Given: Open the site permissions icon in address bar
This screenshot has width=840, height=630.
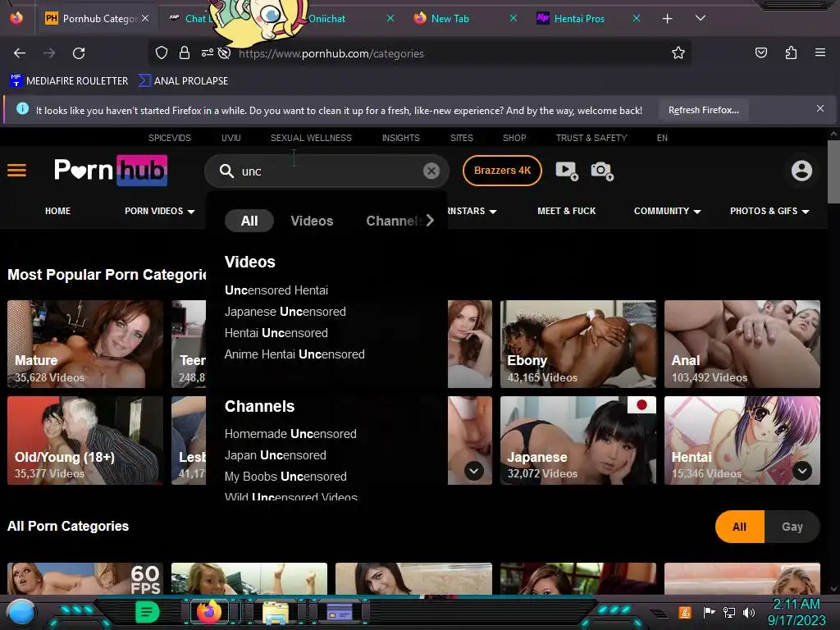Looking at the screenshot, I should click(207, 52).
